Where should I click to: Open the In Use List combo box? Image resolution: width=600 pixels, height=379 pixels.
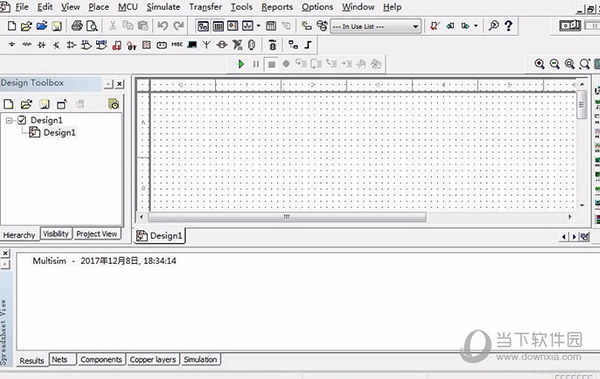[376, 26]
